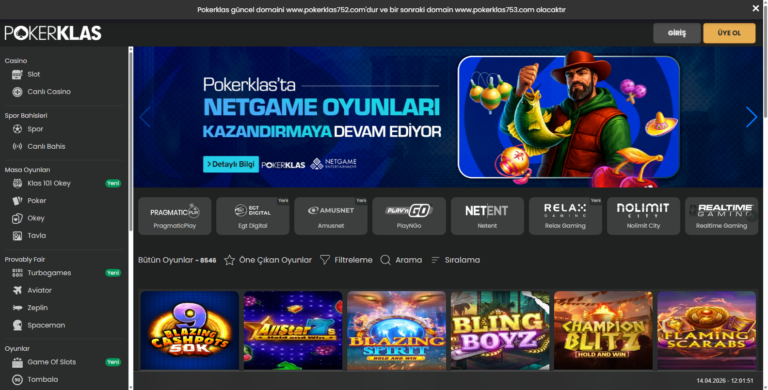Click the Filtreleme funnel icon

click(x=325, y=260)
